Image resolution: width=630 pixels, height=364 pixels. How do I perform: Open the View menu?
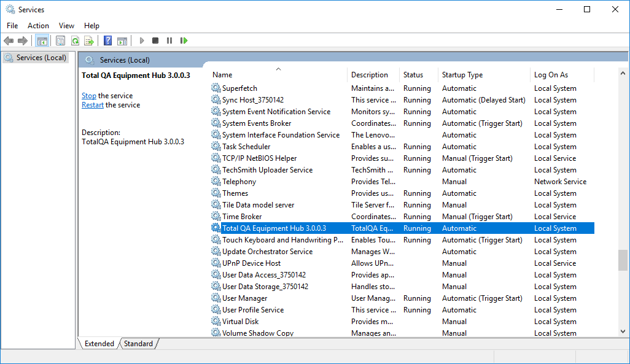pyautogui.click(x=66, y=26)
